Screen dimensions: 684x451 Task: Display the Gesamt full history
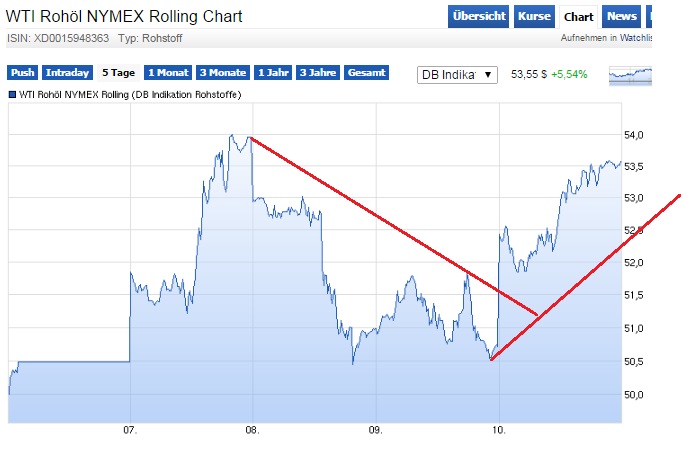pos(367,73)
